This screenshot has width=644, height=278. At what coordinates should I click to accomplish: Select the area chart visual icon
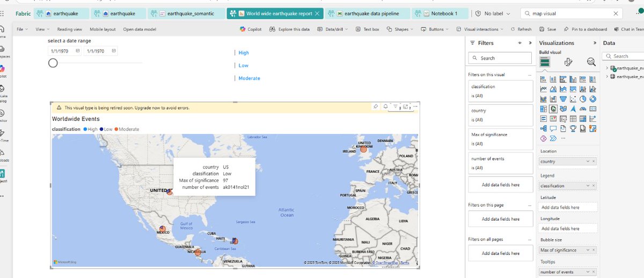[x=553, y=89]
